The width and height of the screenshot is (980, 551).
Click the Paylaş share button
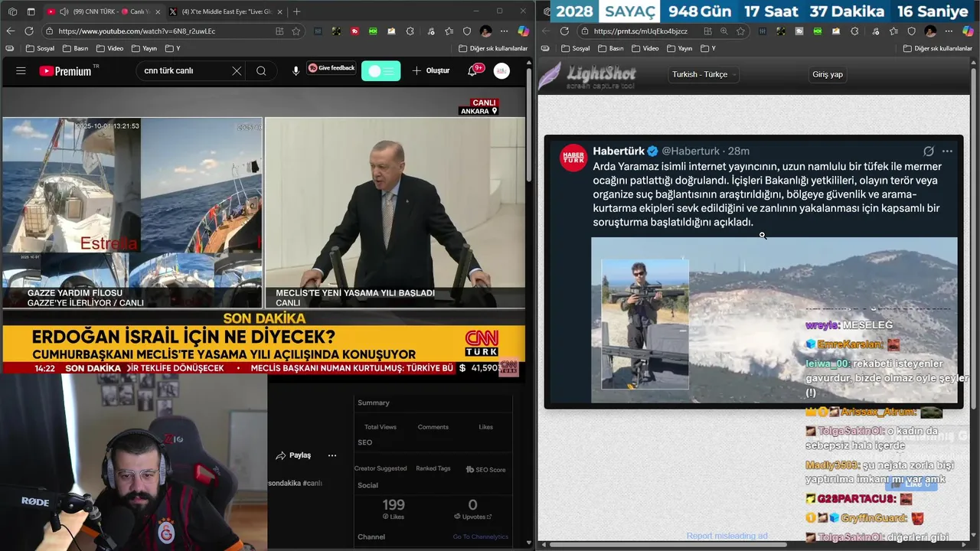pyautogui.click(x=293, y=455)
